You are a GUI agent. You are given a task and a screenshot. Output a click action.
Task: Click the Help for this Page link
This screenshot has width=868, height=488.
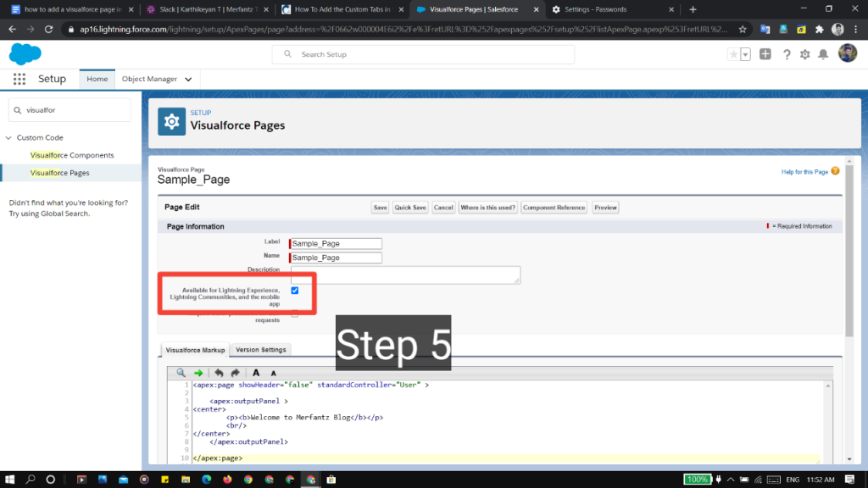pyautogui.click(x=804, y=172)
